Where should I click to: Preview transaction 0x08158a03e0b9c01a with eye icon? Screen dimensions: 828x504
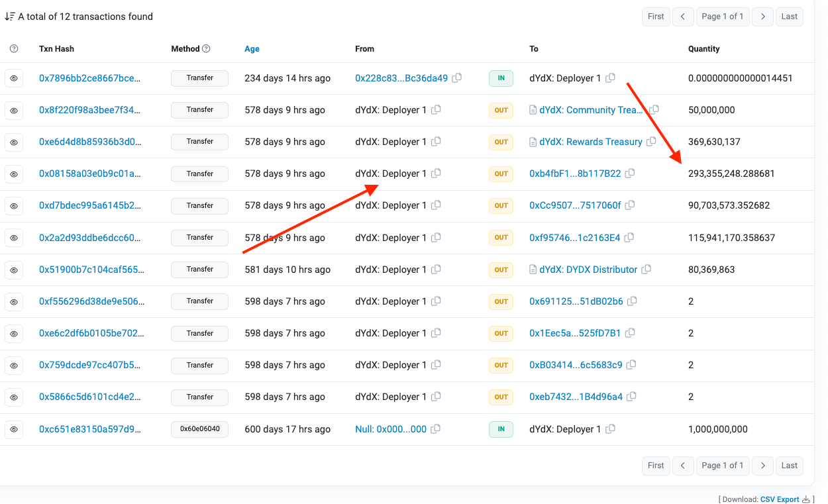click(14, 174)
